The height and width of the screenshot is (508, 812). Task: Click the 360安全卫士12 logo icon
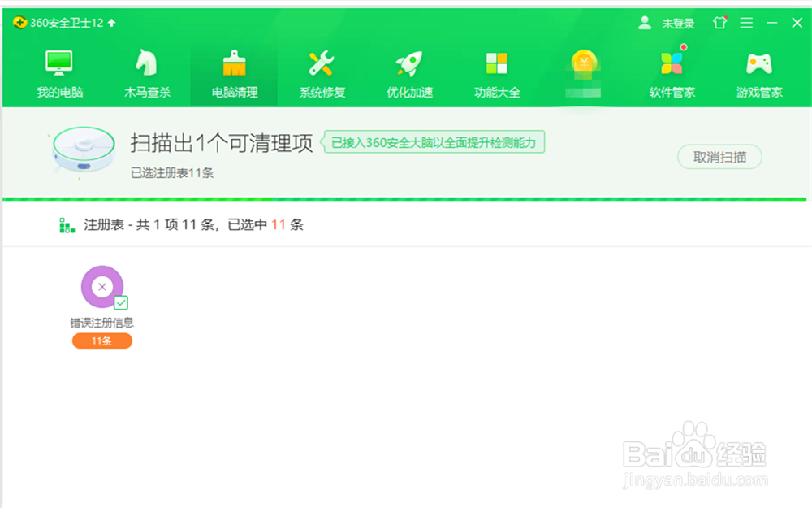(19, 22)
